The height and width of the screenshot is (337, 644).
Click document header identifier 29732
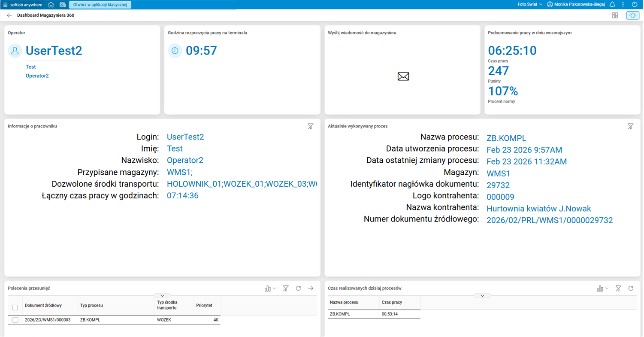click(498, 185)
